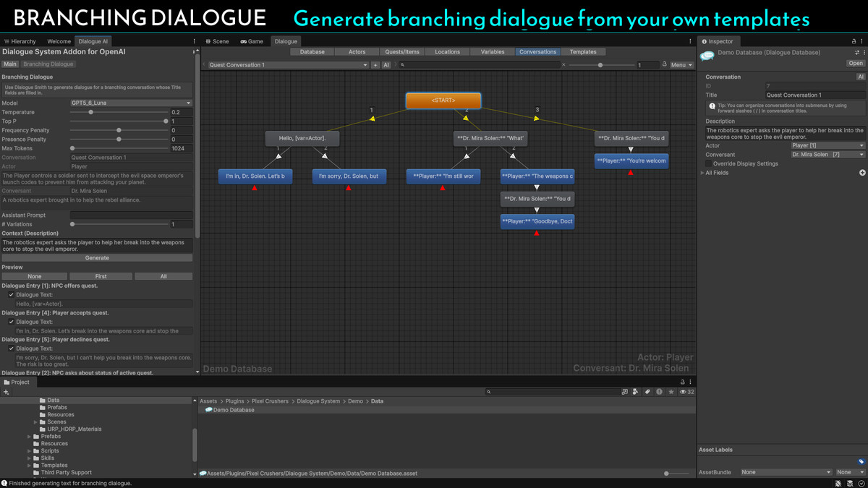The image size is (868, 488).
Task: Click the cache server status bar icon
Action: point(851,482)
